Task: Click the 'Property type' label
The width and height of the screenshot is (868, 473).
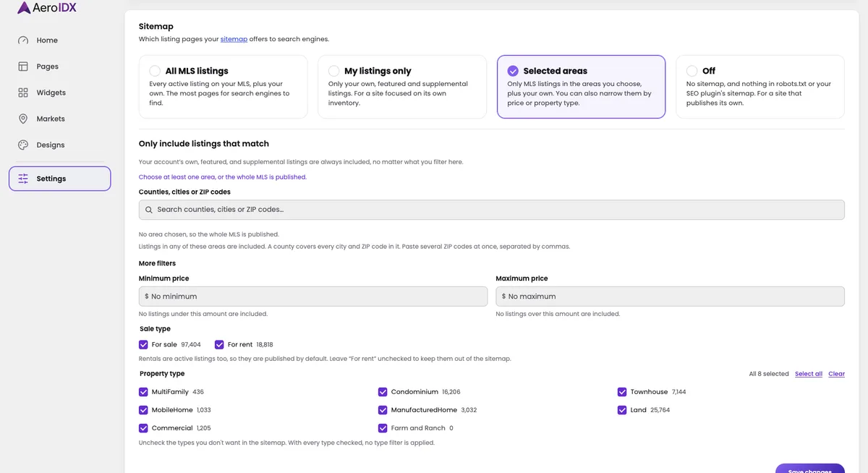Action: [162, 374]
